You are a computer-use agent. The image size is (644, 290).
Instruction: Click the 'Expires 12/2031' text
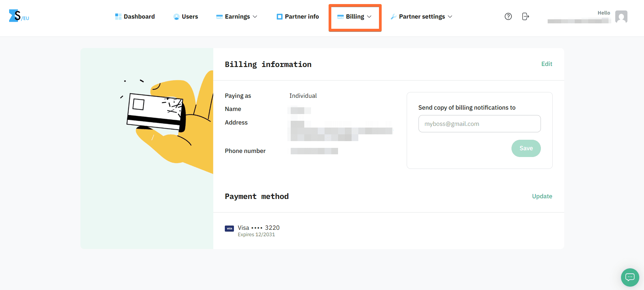(x=256, y=235)
